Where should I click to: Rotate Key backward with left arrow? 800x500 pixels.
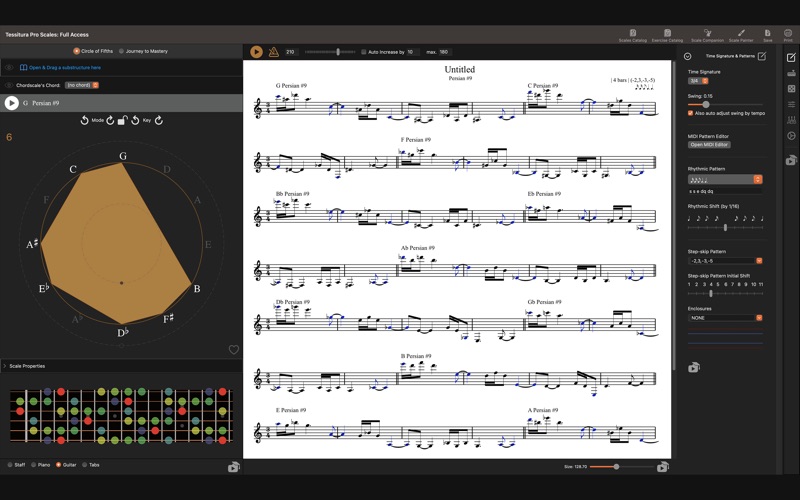135,120
